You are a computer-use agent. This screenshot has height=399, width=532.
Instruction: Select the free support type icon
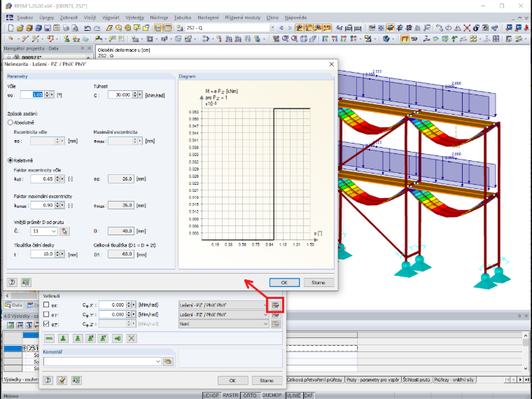[x=50, y=338]
